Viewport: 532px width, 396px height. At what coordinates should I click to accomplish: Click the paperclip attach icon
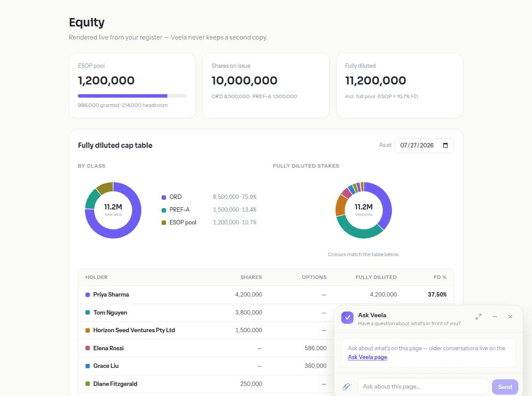[x=346, y=387]
